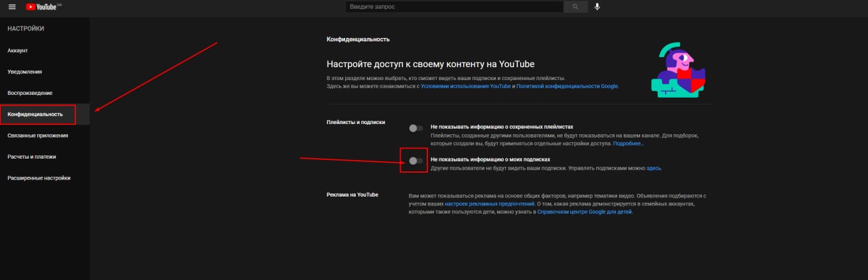Screen dimensions: 868x280
Task: Click the 'Реклама на YouTube' label
Action: [352, 195]
